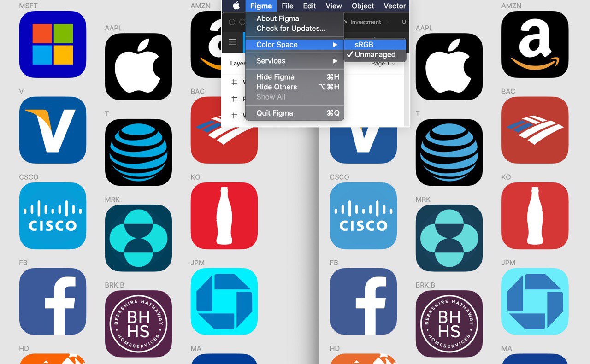Click the MSFT label on left canvas
590x364 pixels.
(x=29, y=6)
